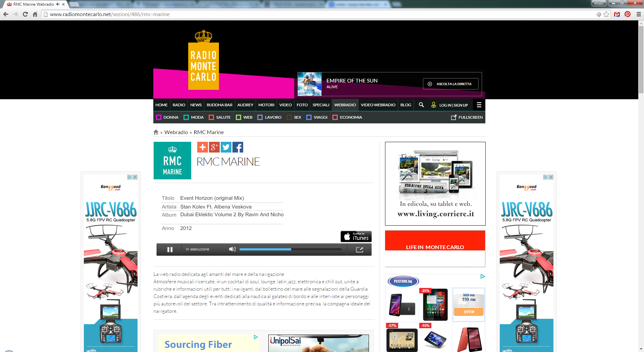This screenshot has height=352, width=644.
Task: Close the RMC Marine Webradio tab
Action: 63,4
